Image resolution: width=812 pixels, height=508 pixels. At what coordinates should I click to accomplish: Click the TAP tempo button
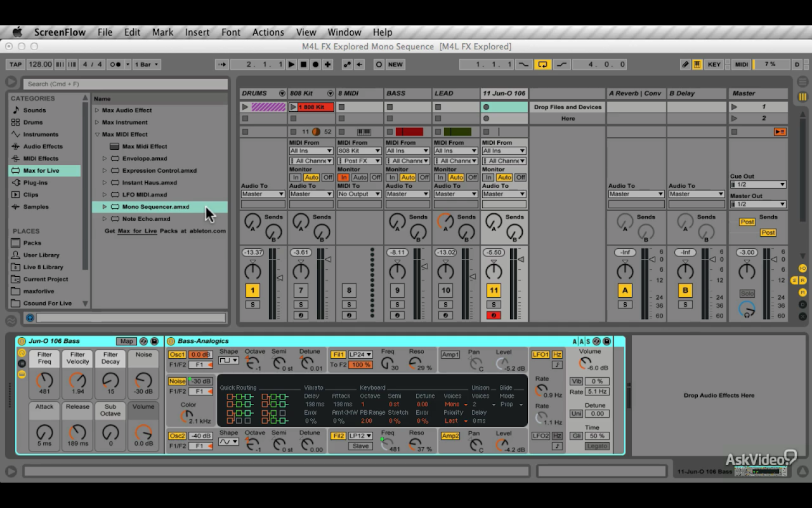coord(15,64)
